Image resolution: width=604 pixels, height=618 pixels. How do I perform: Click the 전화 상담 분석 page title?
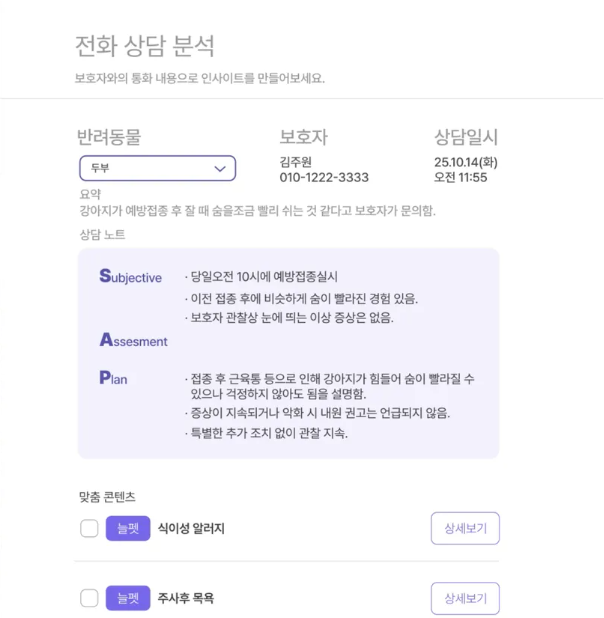coord(145,46)
